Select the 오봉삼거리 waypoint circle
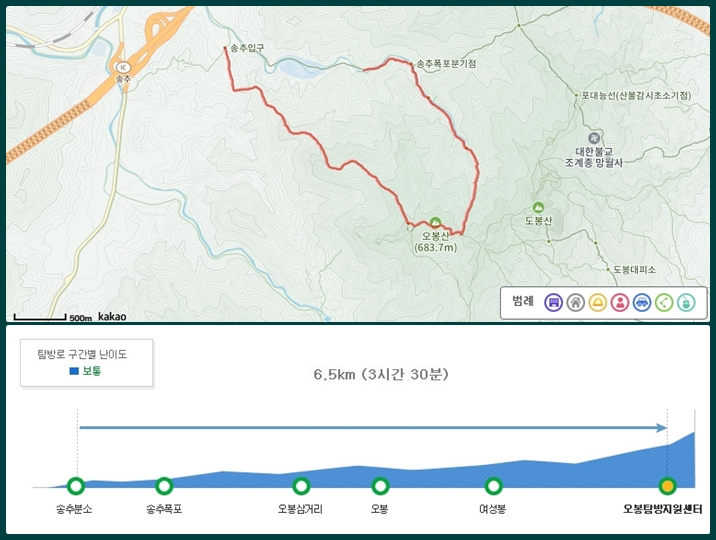 coord(301,486)
